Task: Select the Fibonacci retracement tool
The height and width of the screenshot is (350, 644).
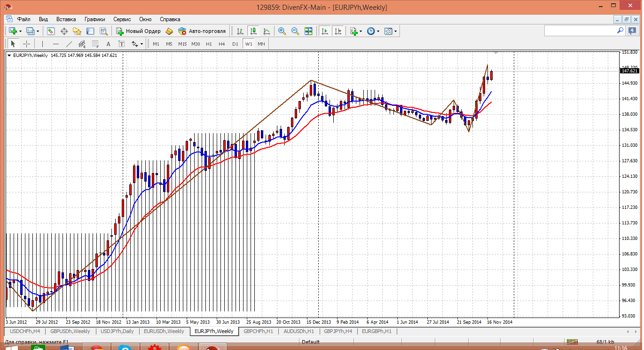Action: 95,44
